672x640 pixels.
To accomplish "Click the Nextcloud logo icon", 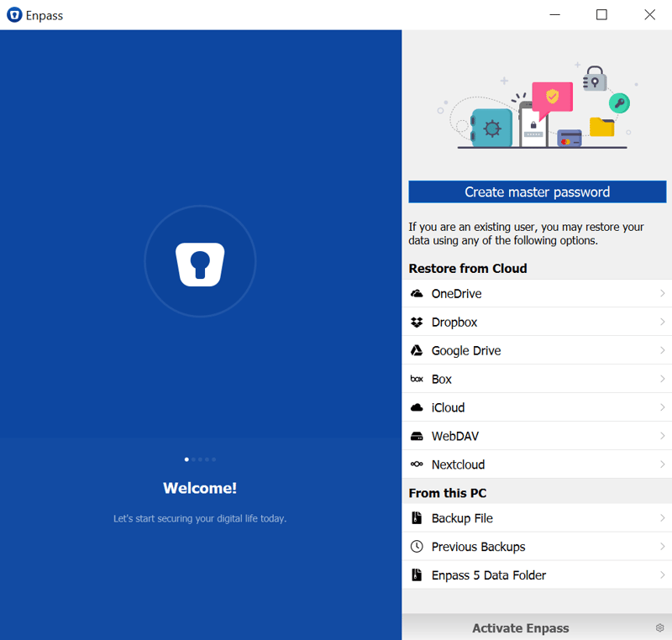I will click(x=417, y=464).
